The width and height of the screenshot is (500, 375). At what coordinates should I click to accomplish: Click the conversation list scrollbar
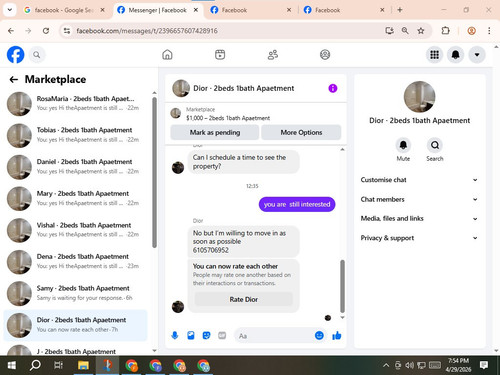pyautogui.click(x=154, y=172)
